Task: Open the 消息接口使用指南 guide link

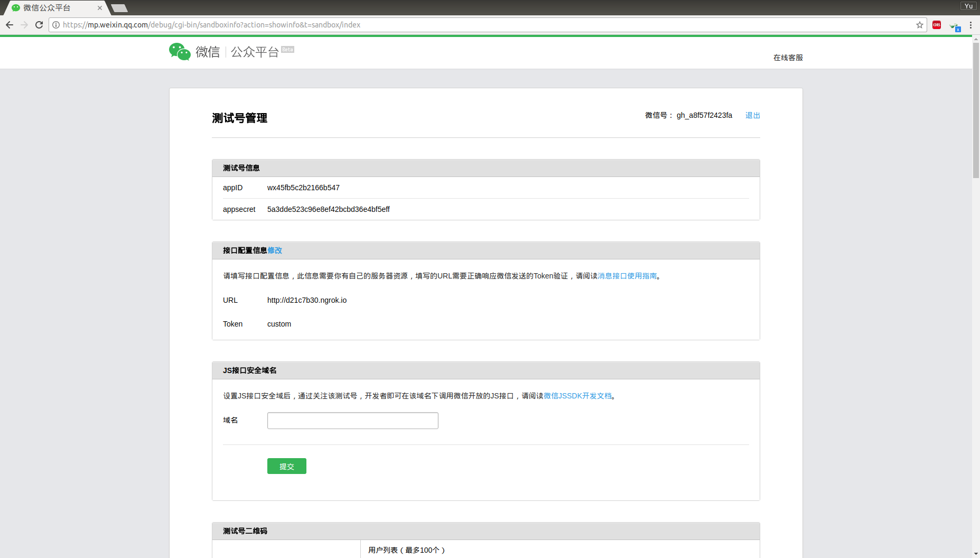Action: point(627,276)
